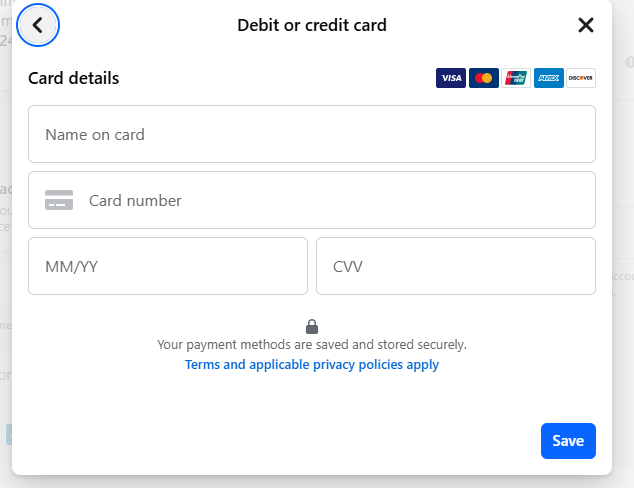The height and width of the screenshot is (488, 634).
Task: Go back with the left chevron button
Action: coord(38,25)
